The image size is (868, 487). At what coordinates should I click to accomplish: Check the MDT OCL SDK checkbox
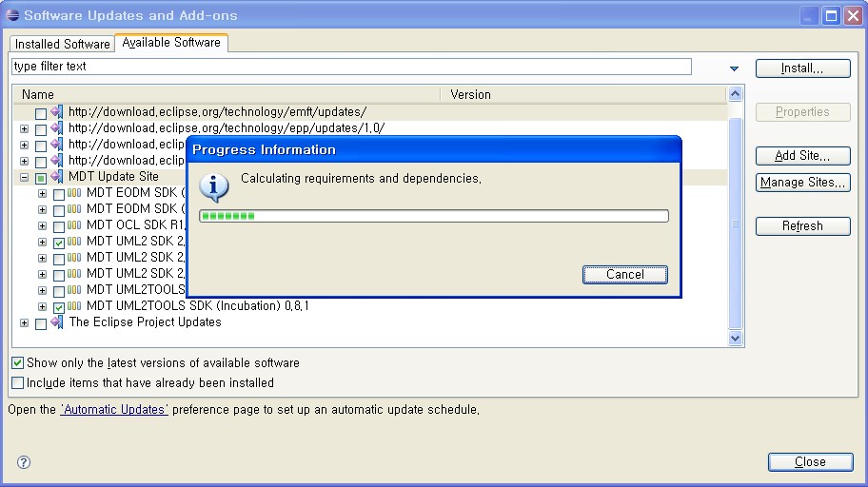59,227
